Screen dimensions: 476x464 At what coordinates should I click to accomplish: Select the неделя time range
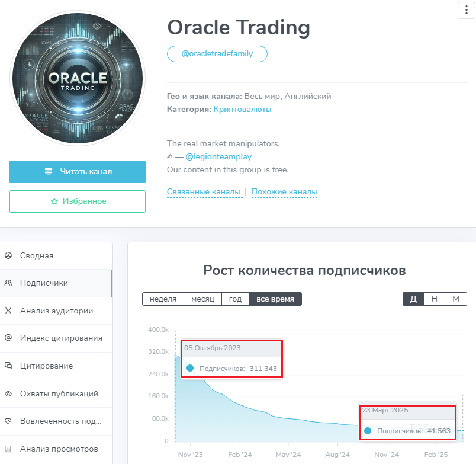pos(163,299)
